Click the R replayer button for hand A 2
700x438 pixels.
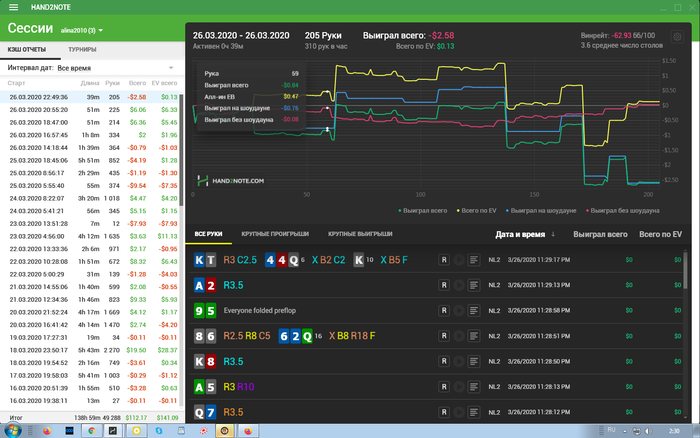coord(444,285)
